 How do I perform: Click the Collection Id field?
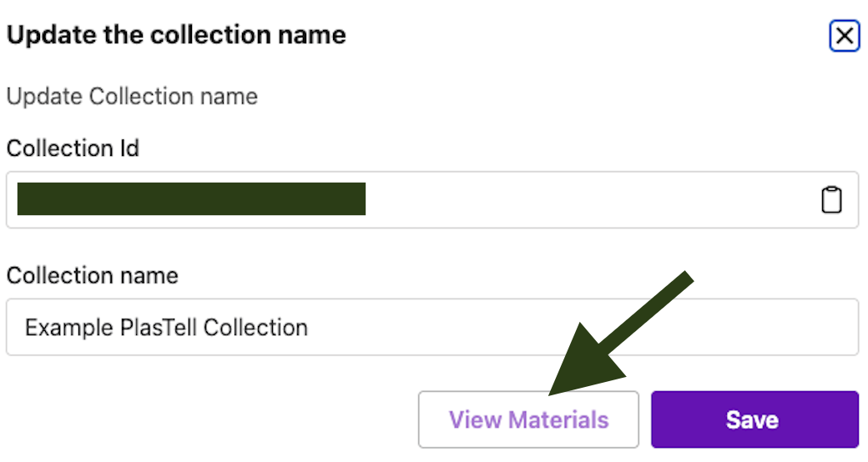[584, 200]
